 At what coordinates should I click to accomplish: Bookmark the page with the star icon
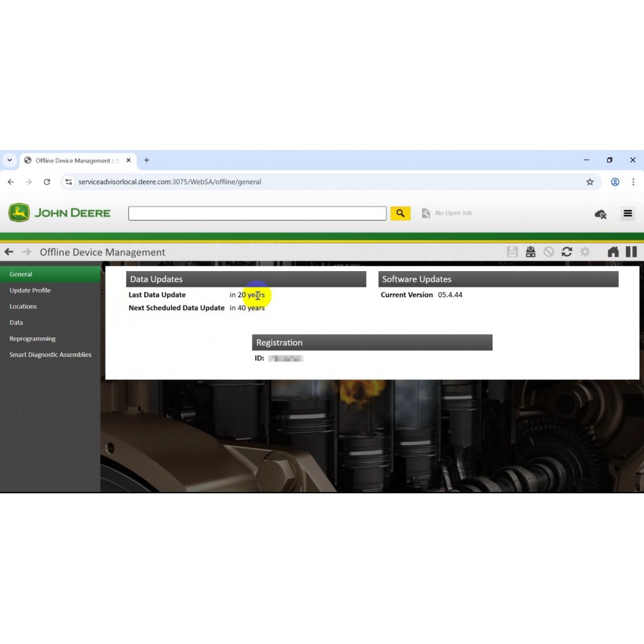pos(590,182)
